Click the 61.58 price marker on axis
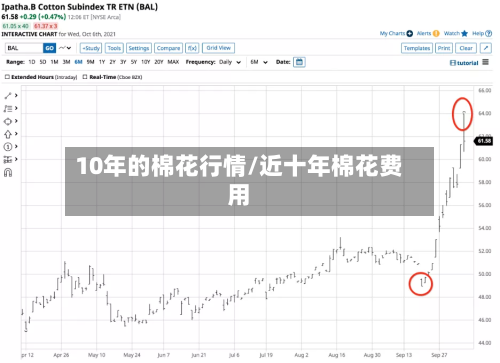Image resolution: width=500 pixels, height=363 pixels. pyautogui.click(x=484, y=141)
